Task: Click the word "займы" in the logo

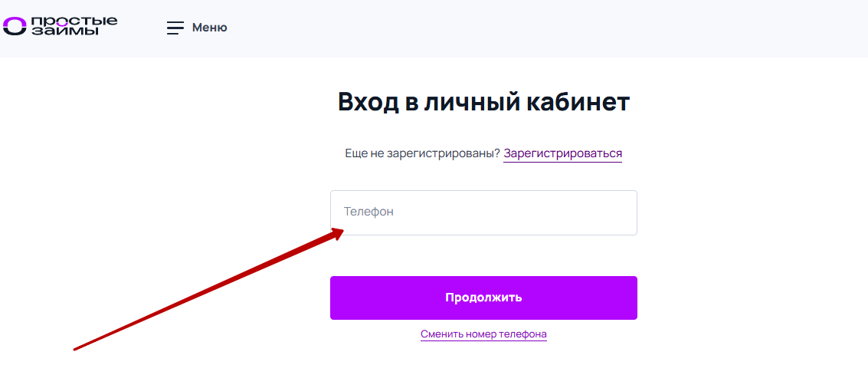Action: pyautogui.click(x=65, y=31)
